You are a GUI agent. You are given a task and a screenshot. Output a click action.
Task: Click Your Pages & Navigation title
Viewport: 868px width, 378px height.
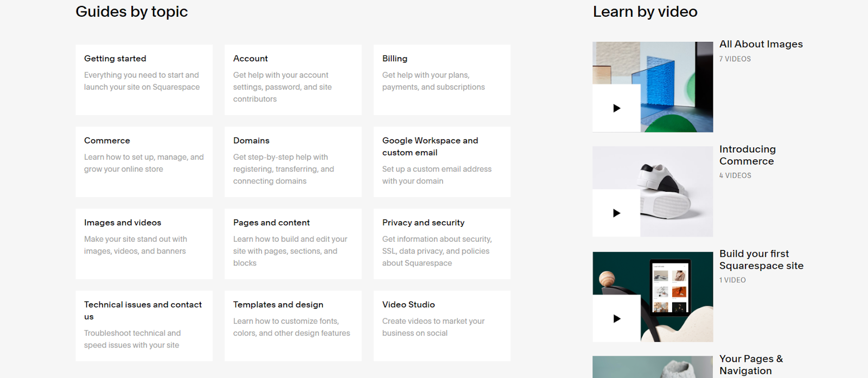coord(751,365)
